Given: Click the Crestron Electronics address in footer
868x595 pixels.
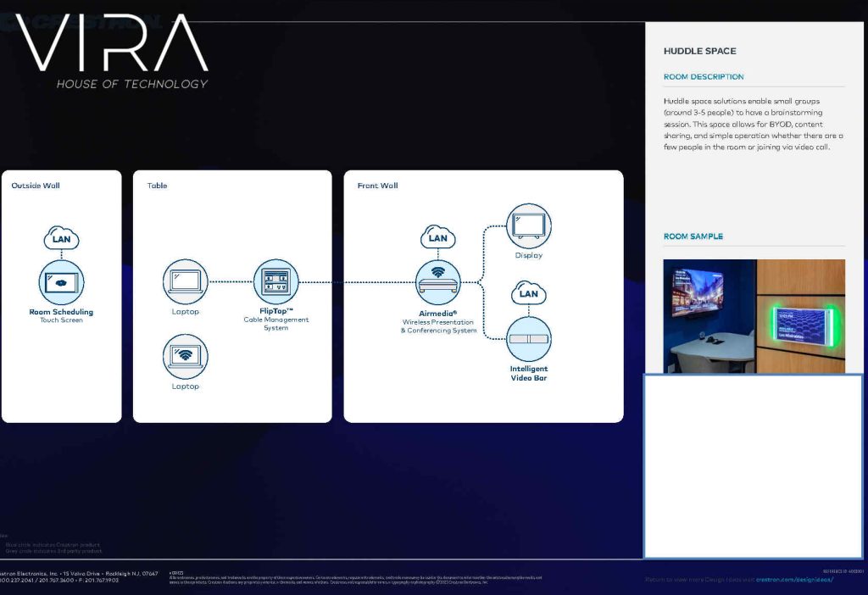Looking at the screenshot, I should [x=79, y=574].
